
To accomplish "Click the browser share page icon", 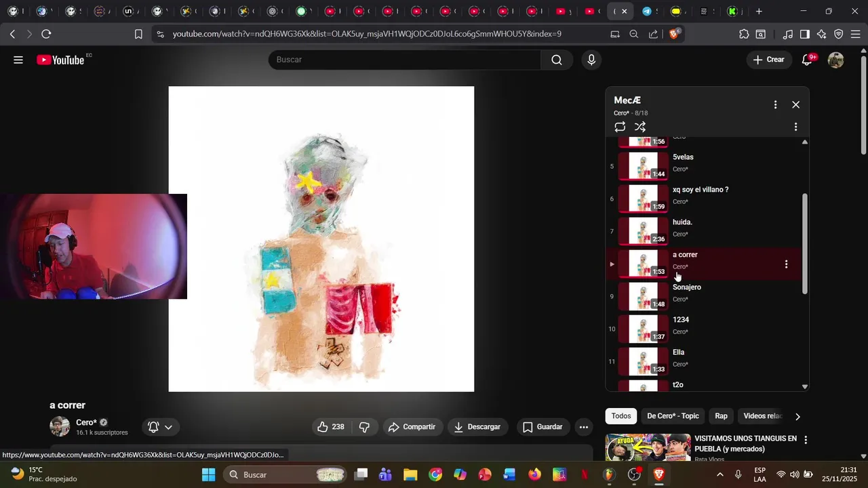I will tap(653, 34).
